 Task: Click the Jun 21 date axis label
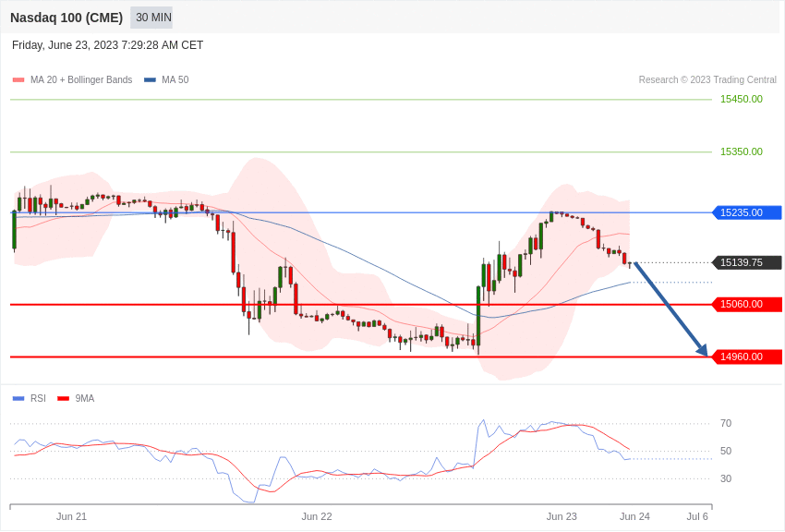pyautogui.click(x=72, y=516)
